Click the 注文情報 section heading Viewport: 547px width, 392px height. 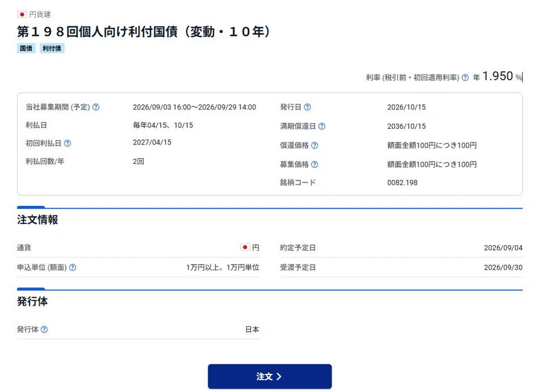click(x=37, y=220)
